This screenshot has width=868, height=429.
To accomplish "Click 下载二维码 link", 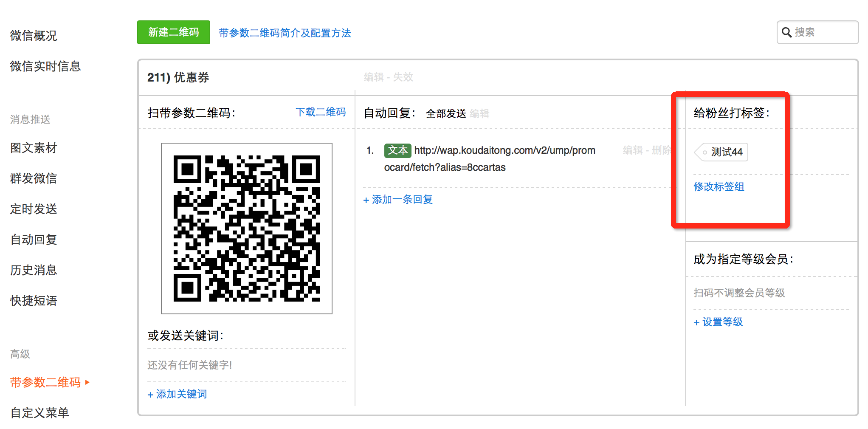I will 321,112.
